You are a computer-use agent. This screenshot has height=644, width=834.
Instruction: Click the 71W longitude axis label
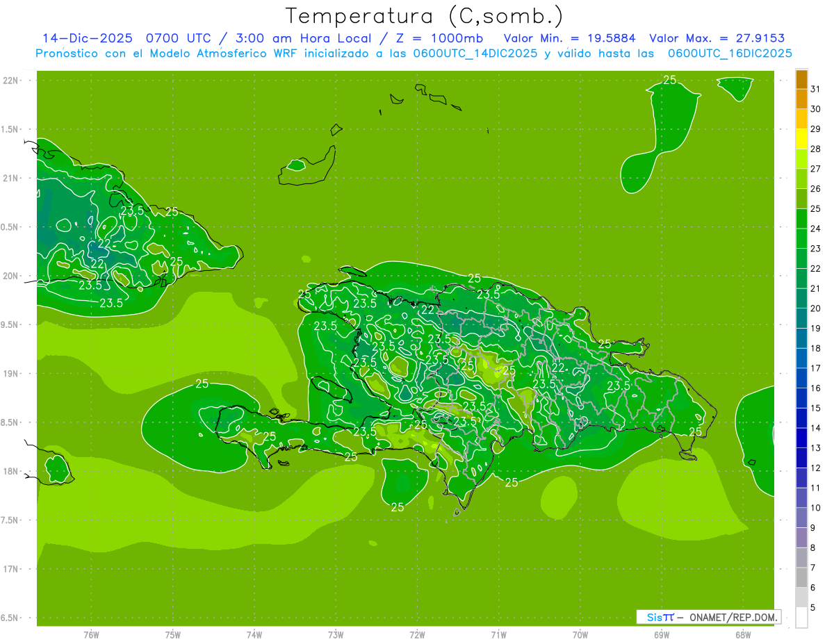point(498,635)
